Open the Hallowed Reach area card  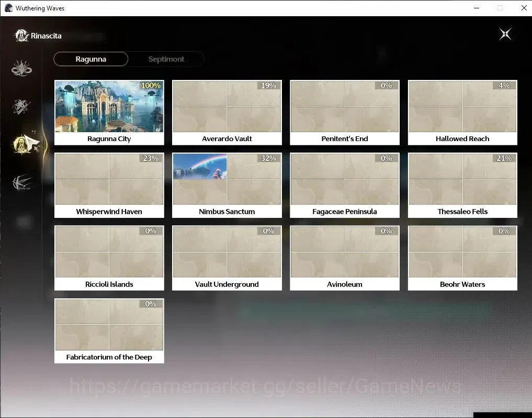point(462,112)
